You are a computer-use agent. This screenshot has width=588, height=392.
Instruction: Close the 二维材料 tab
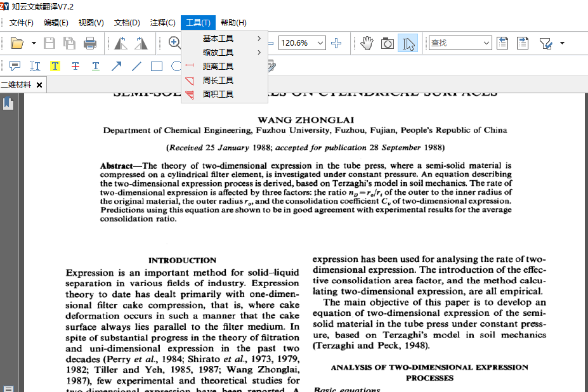39,85
